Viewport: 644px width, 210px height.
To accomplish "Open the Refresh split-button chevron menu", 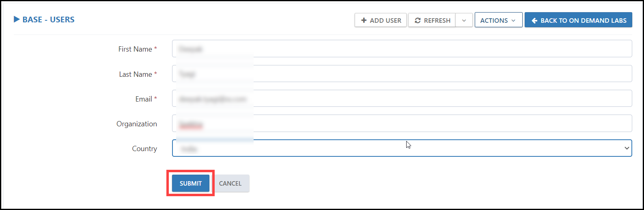I will [x=464, y=20].
